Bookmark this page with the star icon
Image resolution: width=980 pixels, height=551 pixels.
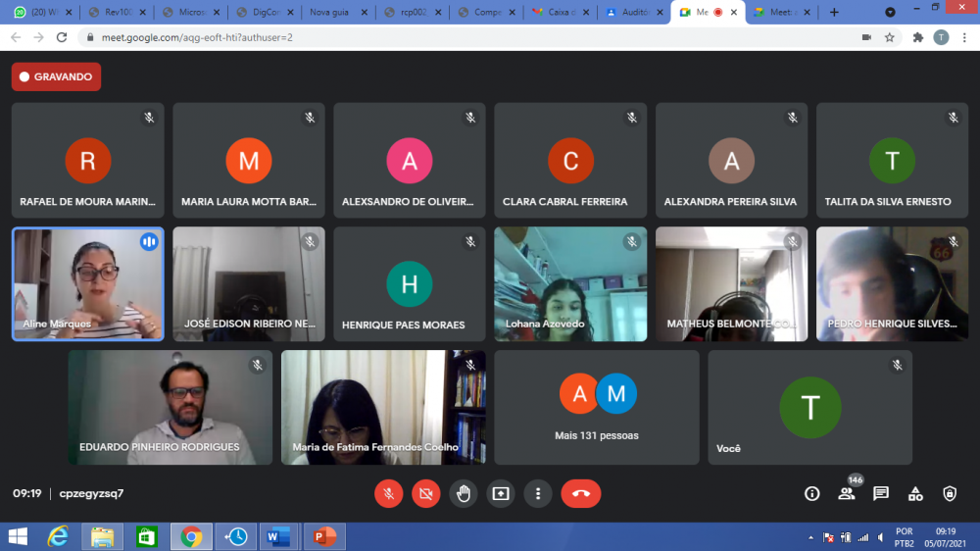coord(890,37)
